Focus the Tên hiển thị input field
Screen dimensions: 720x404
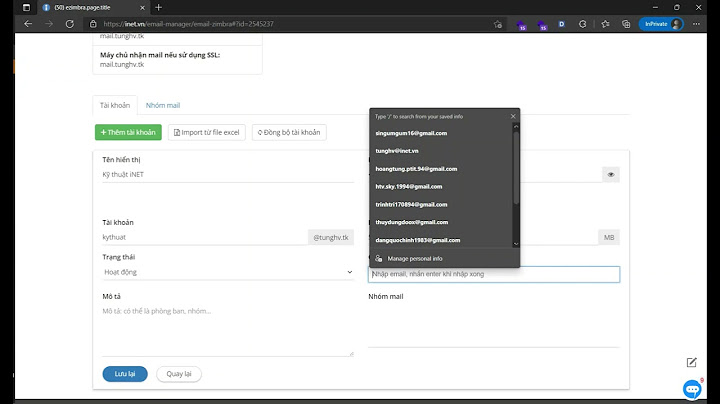pos(228,174)
